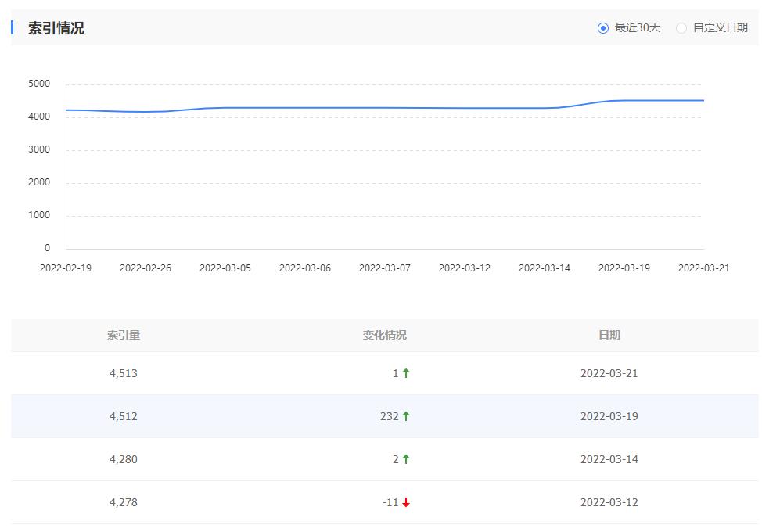Click the 变化情况 column header
The height and width of the screenshot is (532, 762).
tap(384, 335)
